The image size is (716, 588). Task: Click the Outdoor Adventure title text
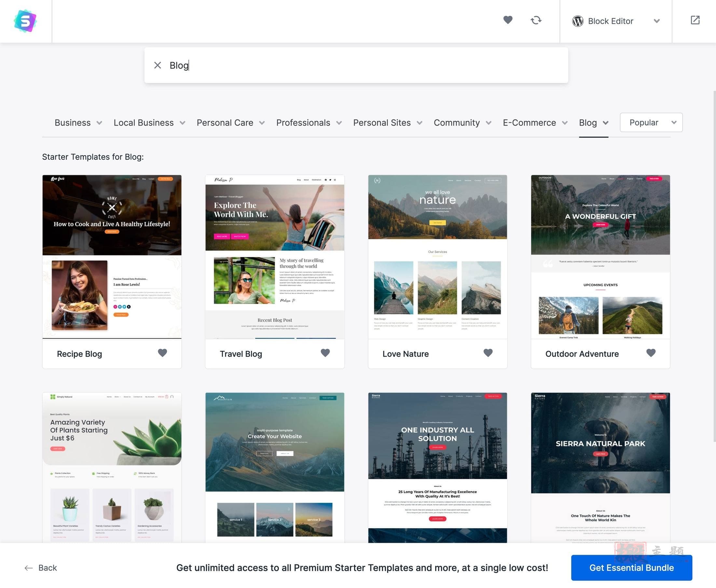click(x=582, y=354)
